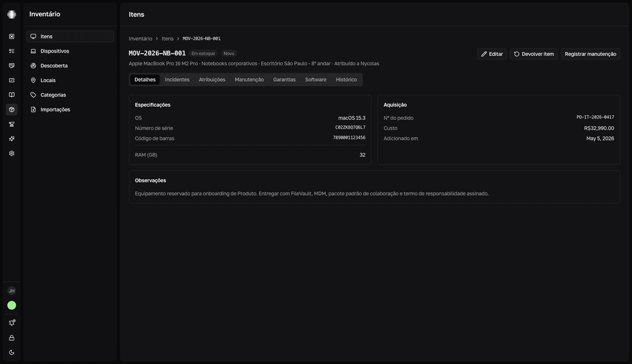Image resolution: width=632 pixels, height=364 pixels.
Task: Click the MOV-2026-NB-001 page heading
Action: click(157, 53)
